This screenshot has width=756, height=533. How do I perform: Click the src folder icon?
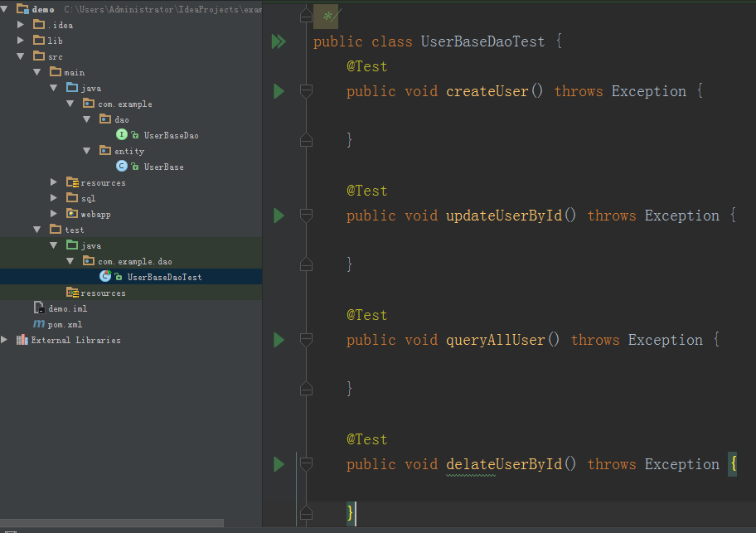[39, 56]
